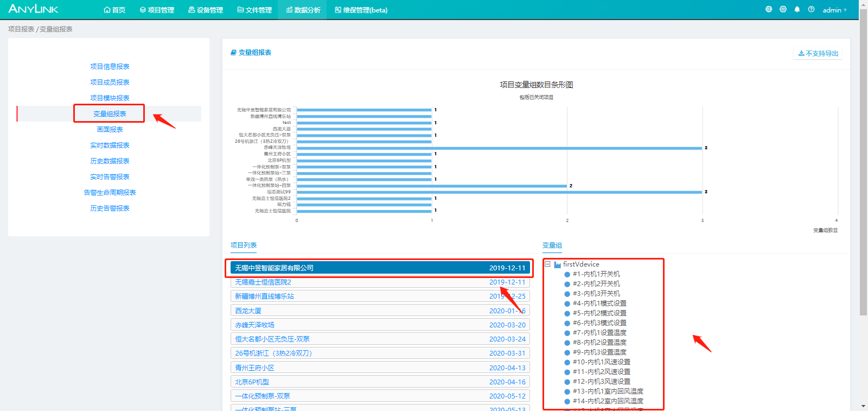
Task: Go to 首页 in the top navigation
Action: [x=114, y=10]
